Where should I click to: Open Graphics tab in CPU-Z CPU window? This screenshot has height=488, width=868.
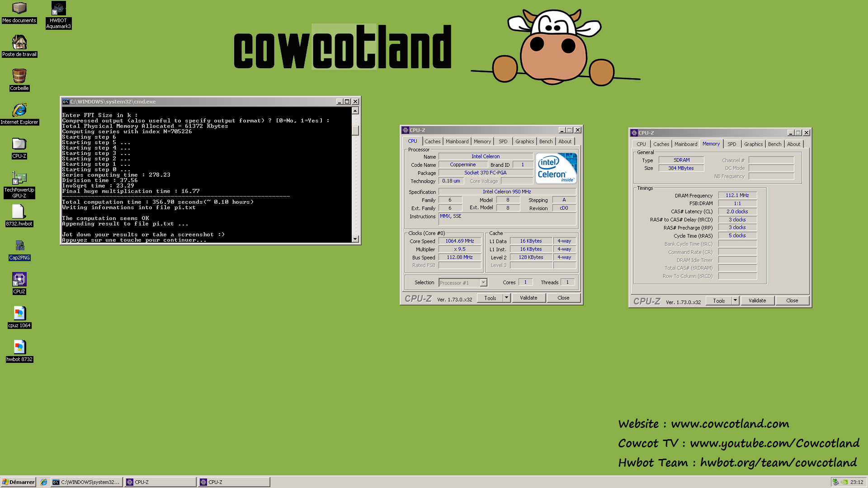(524, 141)
